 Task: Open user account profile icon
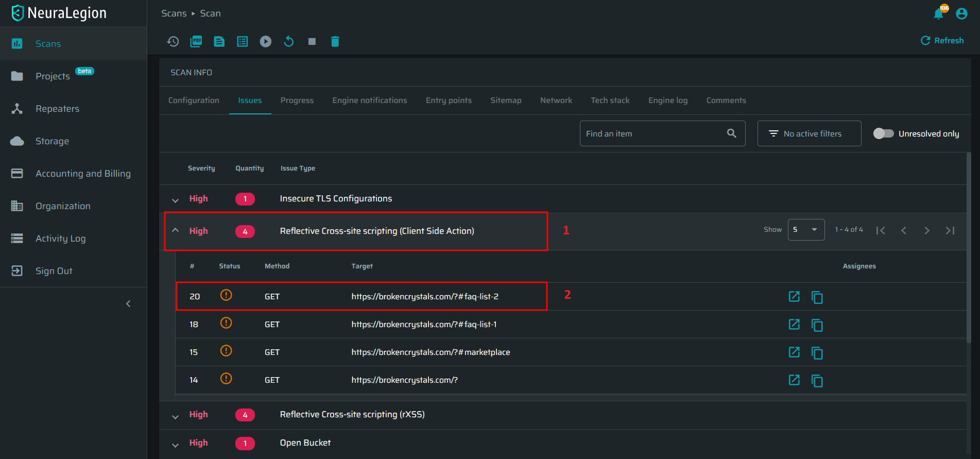(x=961, y=13)
